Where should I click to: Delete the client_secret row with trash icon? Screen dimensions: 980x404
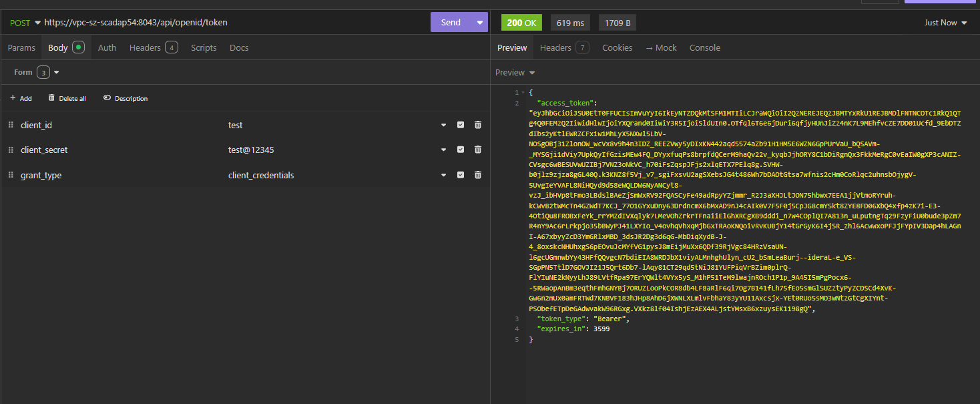478,150
